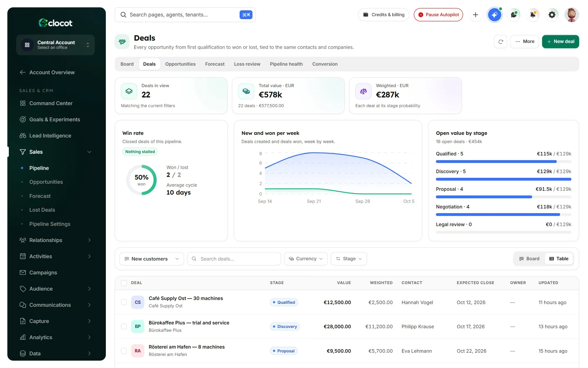The height and width of the screenshot is (368, 588).
Task: Open the Central Account office selector
Action: (x=55, y=45)
